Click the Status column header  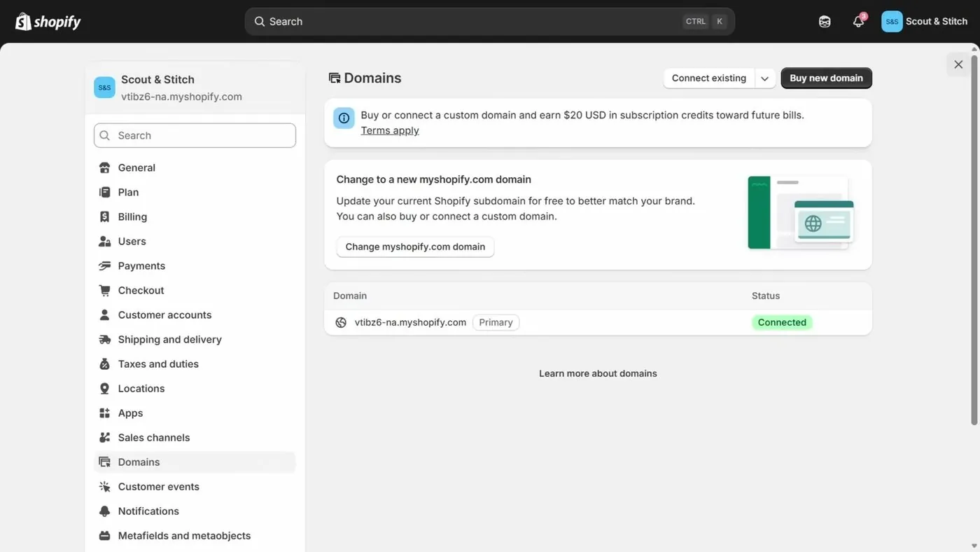(766, 296)
